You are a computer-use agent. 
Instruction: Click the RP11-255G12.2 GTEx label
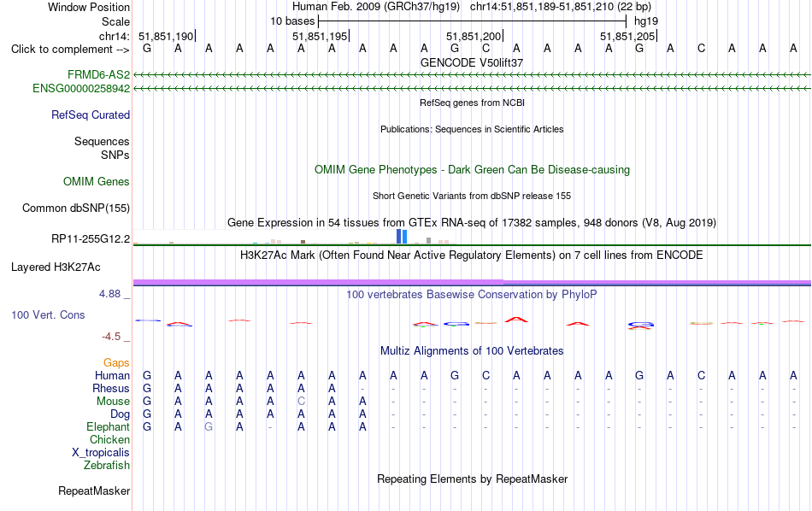[91, 238]
